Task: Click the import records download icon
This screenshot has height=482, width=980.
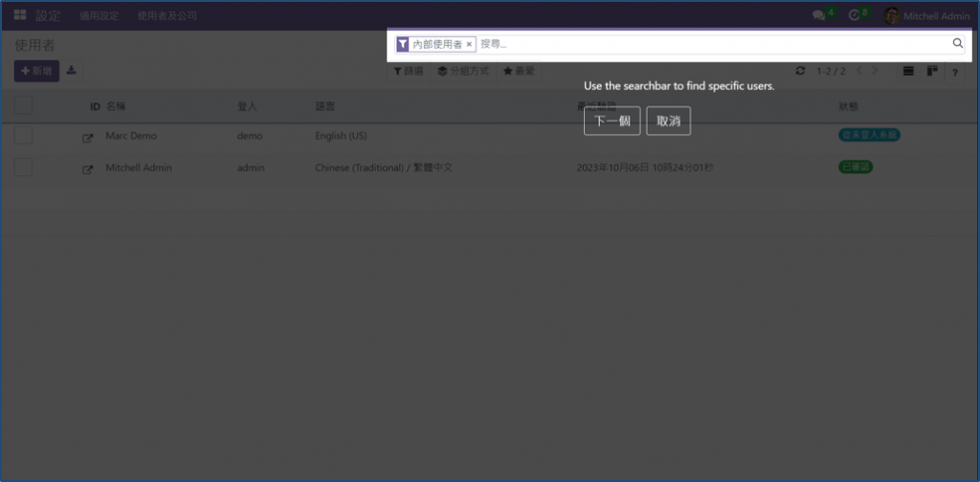Action: pyautogui.click(x=72, y=71)
